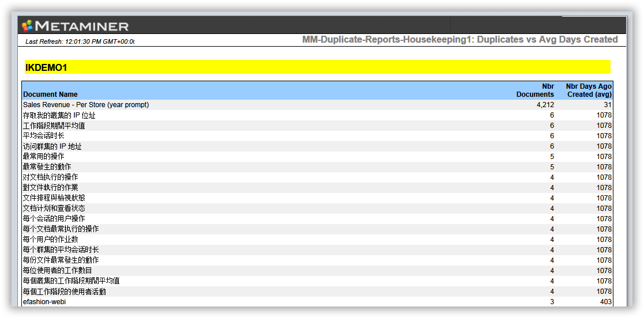Select the 每個叢集的工作階段期間平均值 document name
Screen dimensions: 644x318
pyautogui.click(x=71, y=281)
